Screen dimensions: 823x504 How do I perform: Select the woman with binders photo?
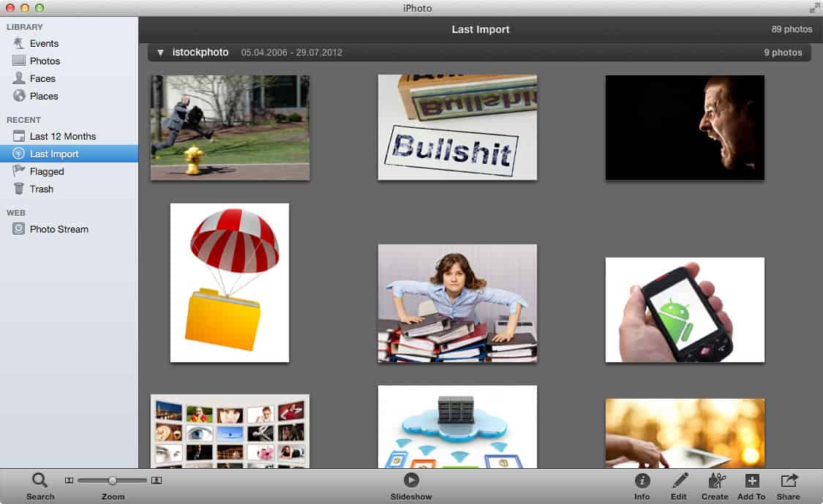pyautogui.click(x=457, y=303)
